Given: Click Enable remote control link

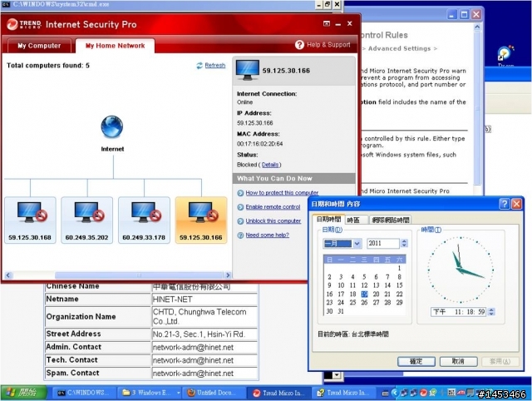Looking at the screenshot, I should (x=273, y=207).
